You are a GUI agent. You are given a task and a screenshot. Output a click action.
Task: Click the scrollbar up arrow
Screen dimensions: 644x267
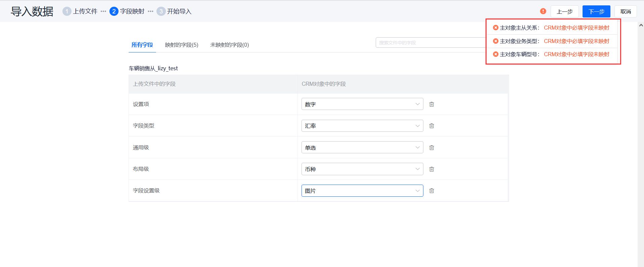click(641, 25)
